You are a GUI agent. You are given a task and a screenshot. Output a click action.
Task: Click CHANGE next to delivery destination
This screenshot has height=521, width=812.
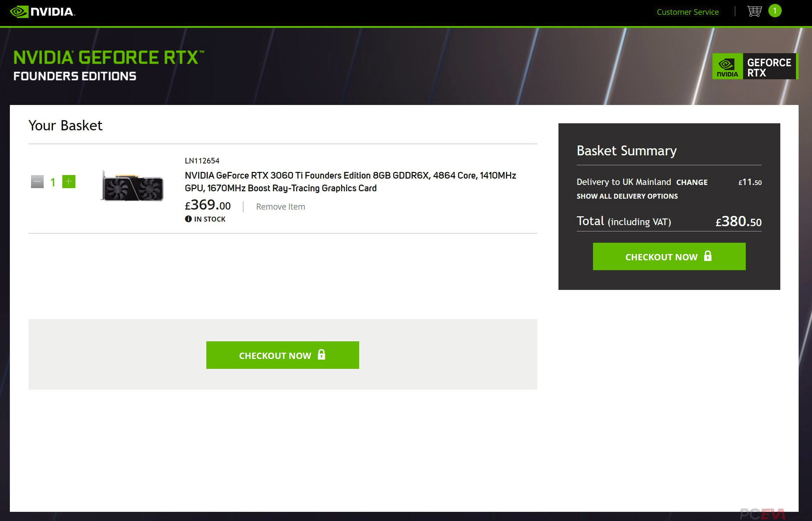point(692,182)
